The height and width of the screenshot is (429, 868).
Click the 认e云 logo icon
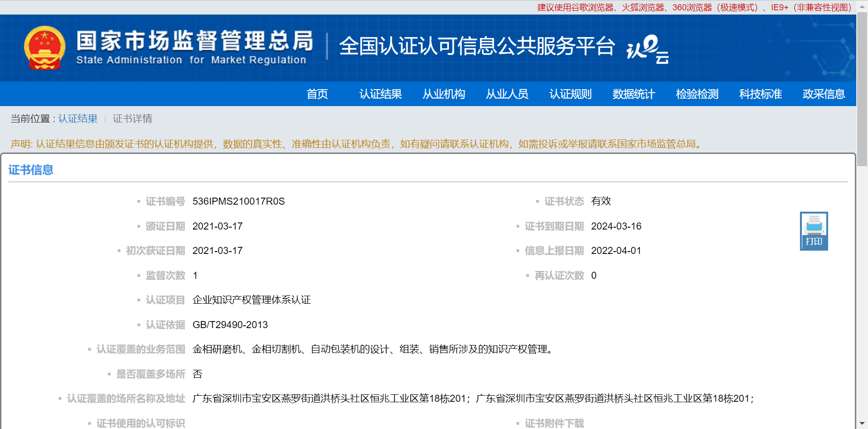click(x=647, y=48)
